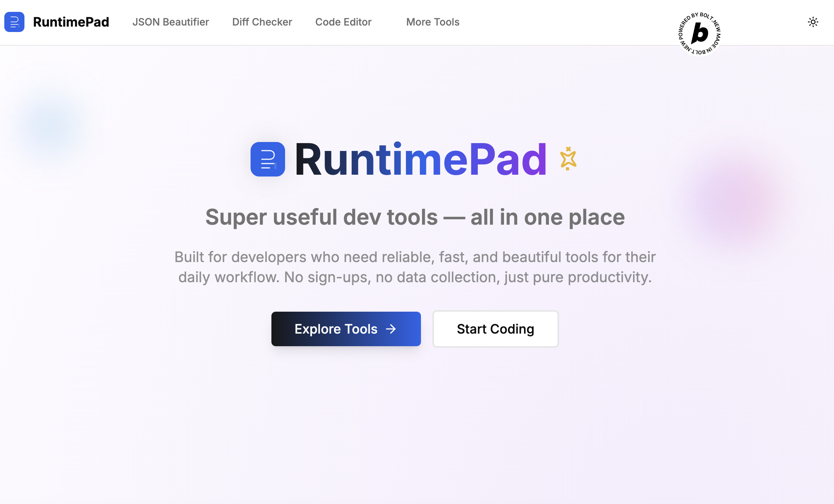Click the 'Super useful dev tools' heading

[415, 217]
